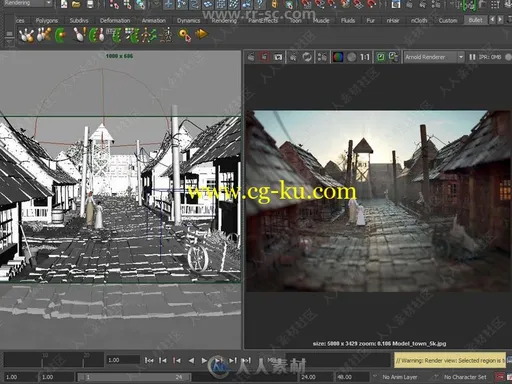
Task: Switch to the Rendering shelf tab
Action: tap(224, 21)
